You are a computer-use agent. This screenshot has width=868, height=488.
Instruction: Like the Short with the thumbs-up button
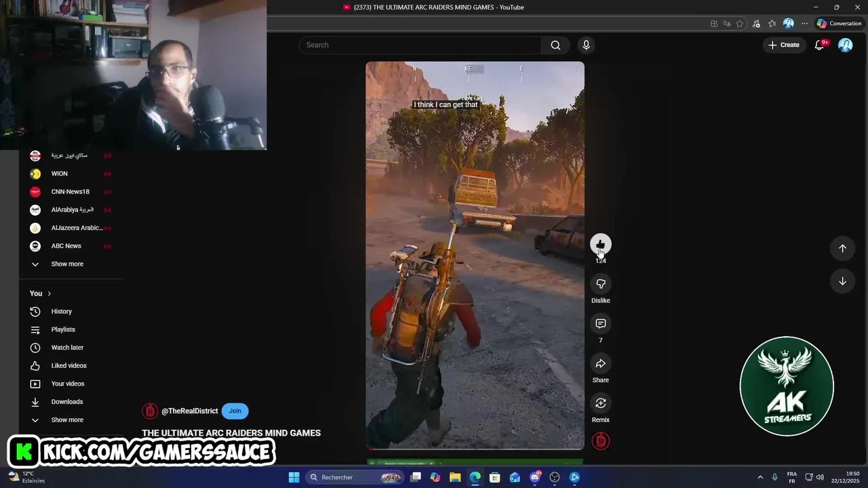pos(600,245)
